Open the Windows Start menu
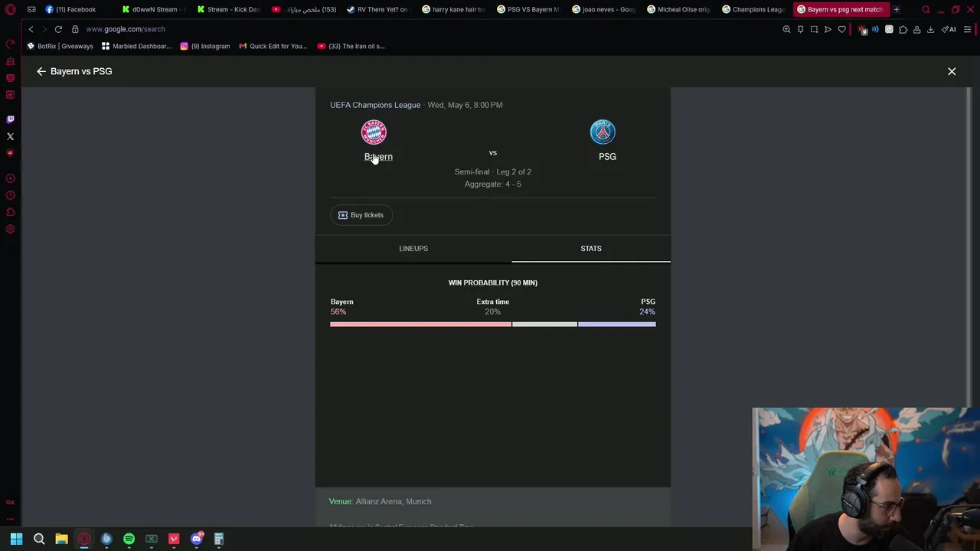This screenshot has width=980, height=551. coord(16,539)
